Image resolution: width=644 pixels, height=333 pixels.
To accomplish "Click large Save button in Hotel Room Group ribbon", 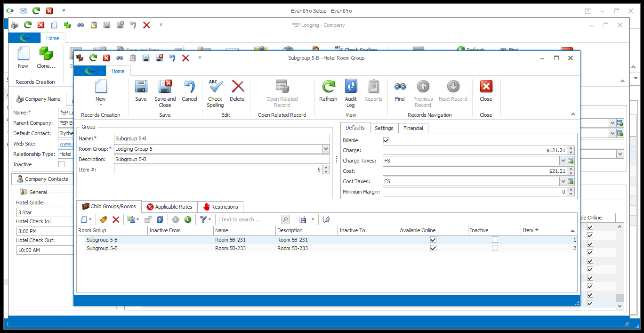I will click(x=141, y=90).
